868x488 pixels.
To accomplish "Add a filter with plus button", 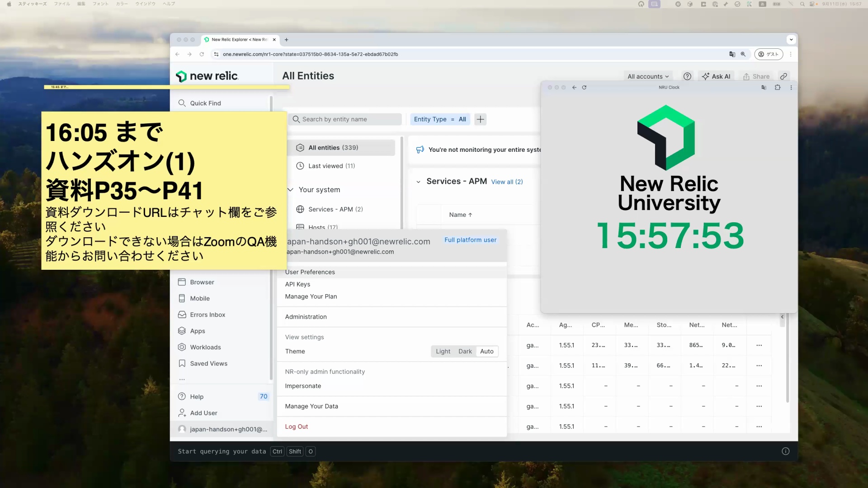I will tap(481, 119).
